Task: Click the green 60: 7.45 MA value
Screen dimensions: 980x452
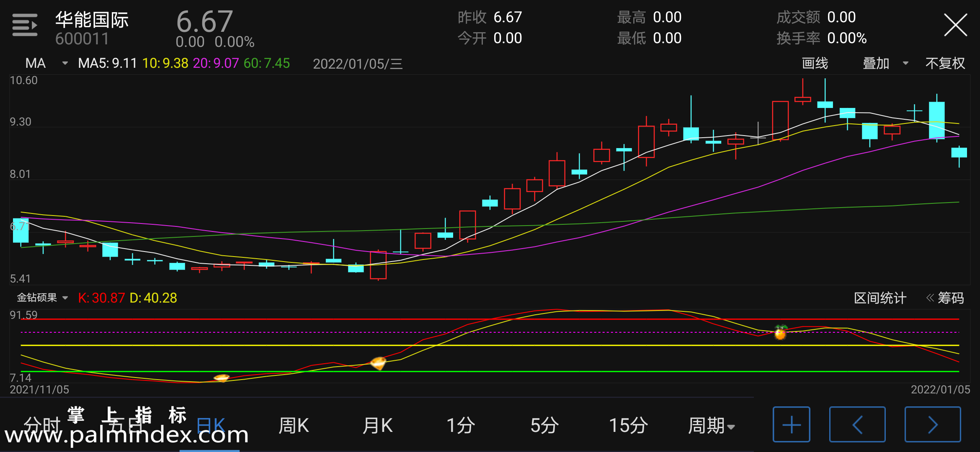Action: pyautogui.click(x=267, y=63)
